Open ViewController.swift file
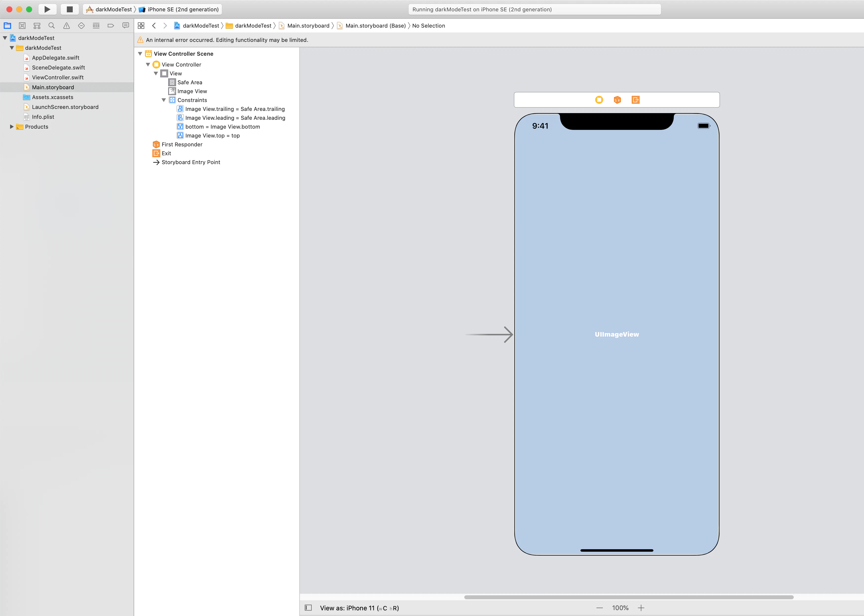 pyautogui.click(x=58, y=77)
